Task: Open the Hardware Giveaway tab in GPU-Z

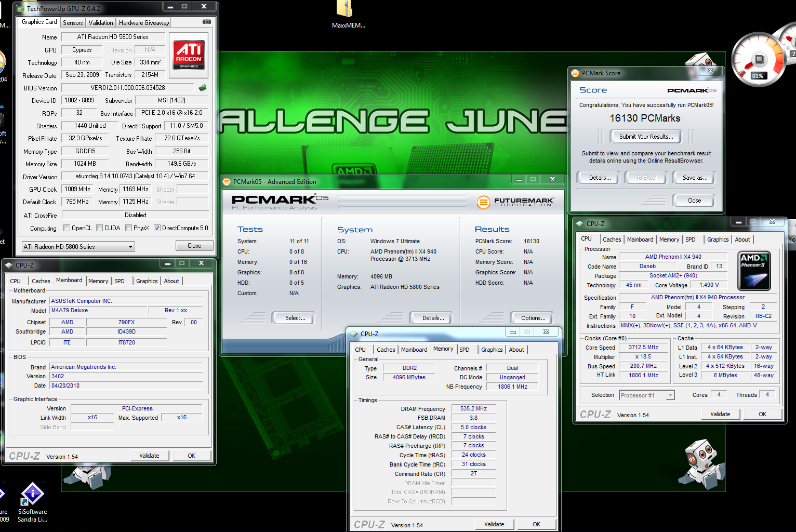Action: click(x=144, y=23)
